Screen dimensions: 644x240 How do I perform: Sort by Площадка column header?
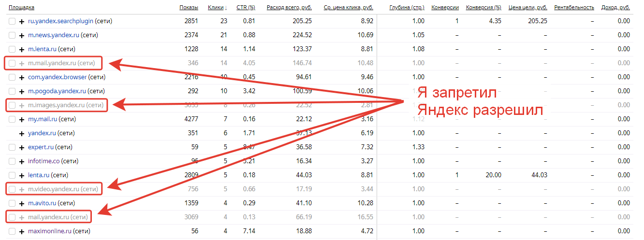click(x=21, y=7)
